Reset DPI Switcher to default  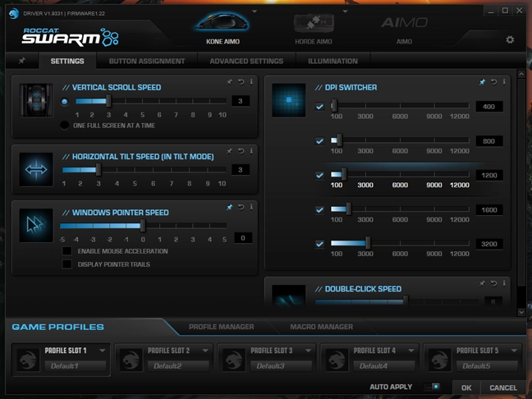(493, 82)
